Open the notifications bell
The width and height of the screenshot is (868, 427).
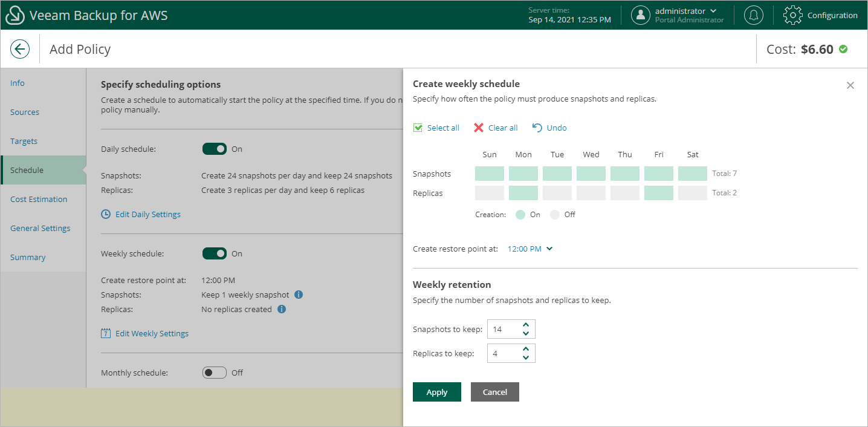pos(753,15)
